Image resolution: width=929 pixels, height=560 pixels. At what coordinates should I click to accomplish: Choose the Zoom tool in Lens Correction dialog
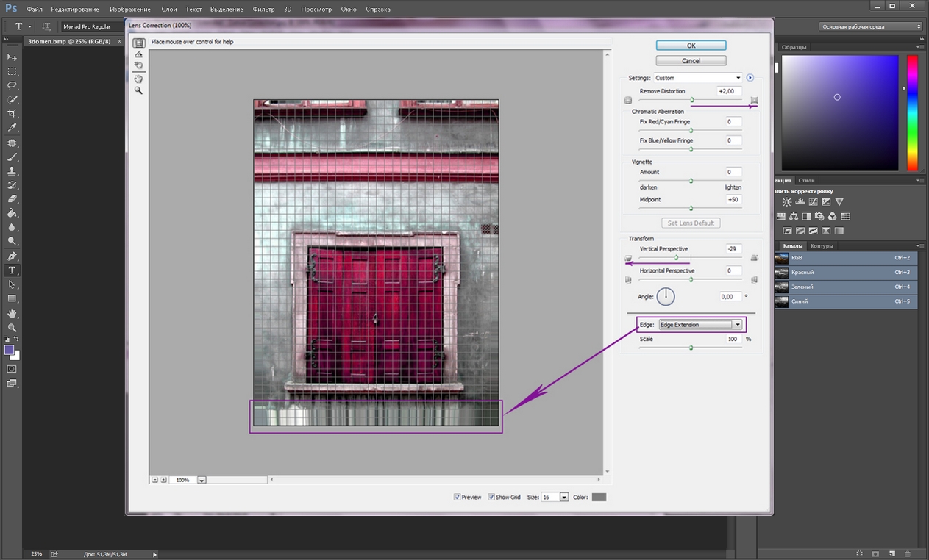[138, 90]
